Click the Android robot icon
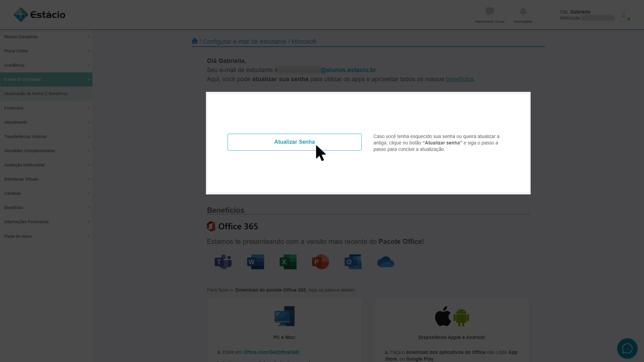The image size is (644, 362). [x=461, y=317]
